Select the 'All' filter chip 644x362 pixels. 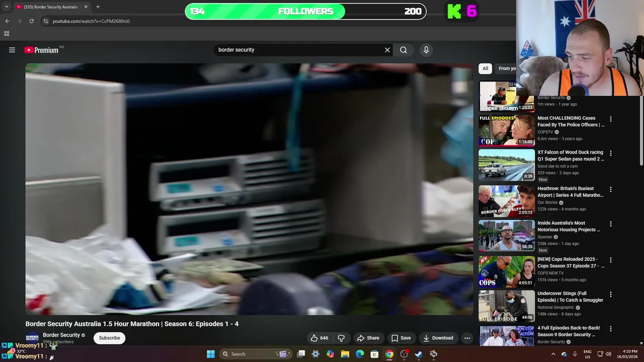[x=485, y=68]
